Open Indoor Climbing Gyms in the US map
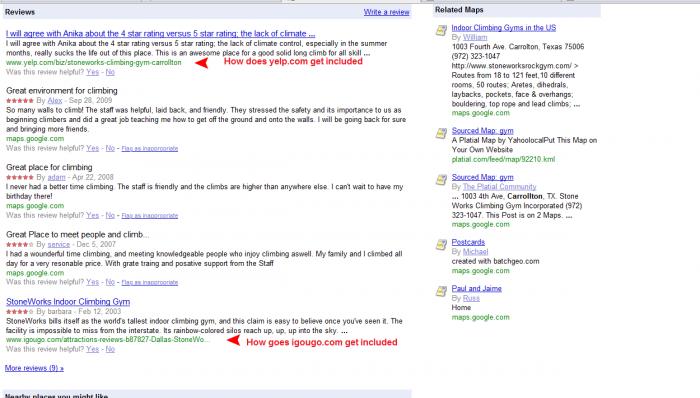The image size is (700, 398). (x=504, y=28)
